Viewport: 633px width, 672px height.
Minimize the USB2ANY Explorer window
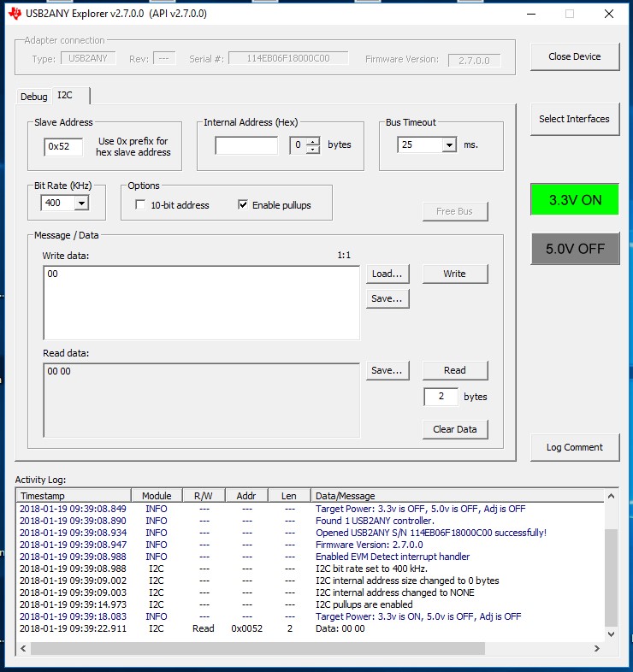click(531, 14)
